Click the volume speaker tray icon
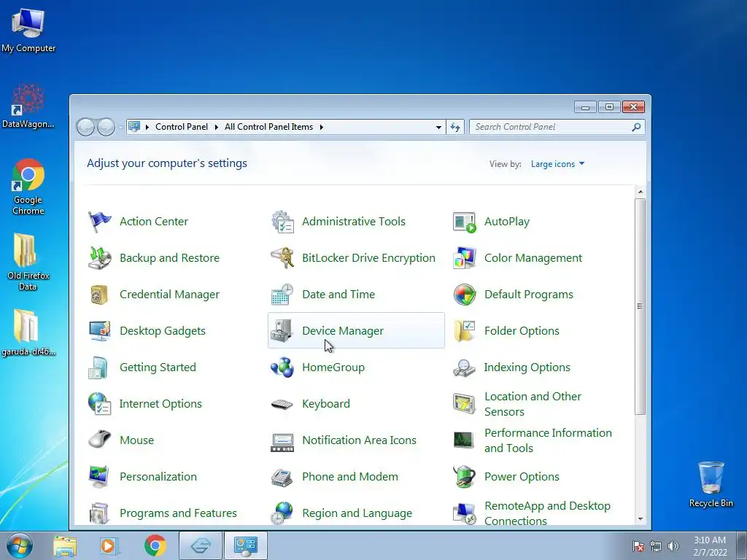Image resolution: width=747 pixels, height=560 pixels. pyautogui.click(x=673, y=546)
